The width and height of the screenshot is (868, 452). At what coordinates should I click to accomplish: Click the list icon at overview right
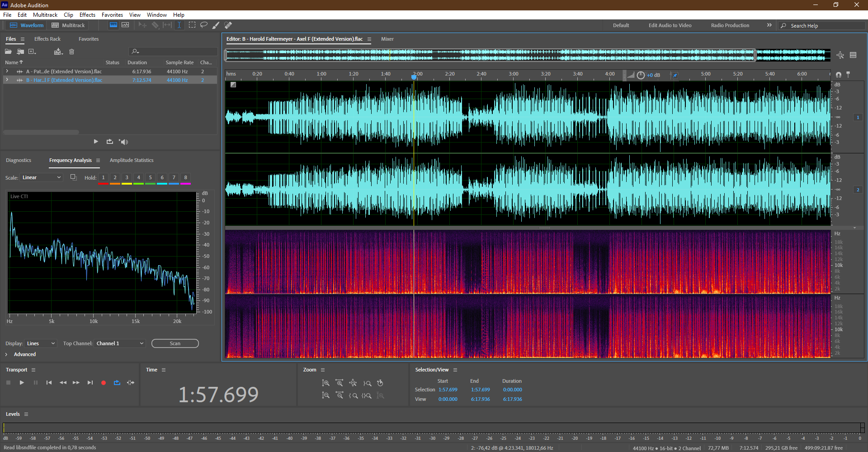(853, 55)
